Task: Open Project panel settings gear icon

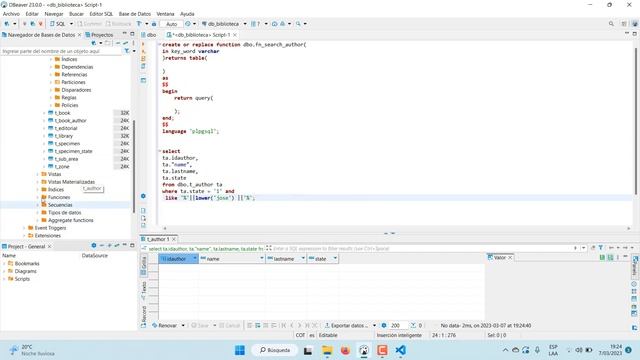Action: tap(94, 246)
